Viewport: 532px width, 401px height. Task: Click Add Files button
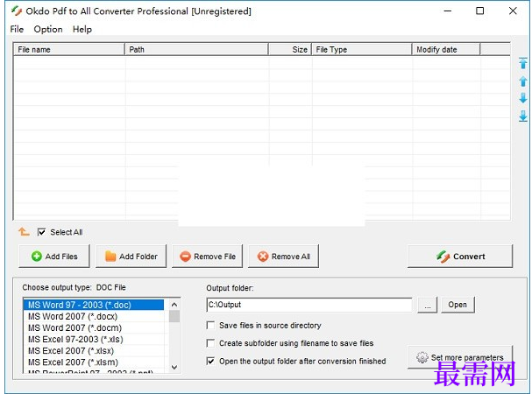point(54,257)
